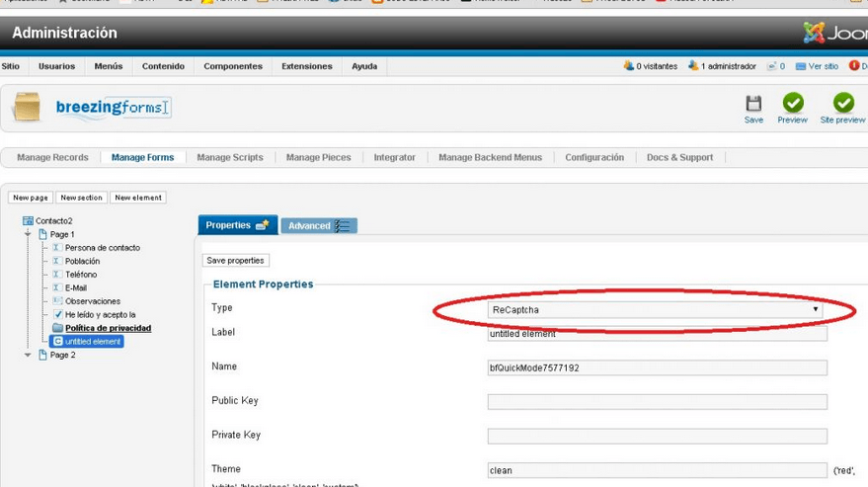Open the Componentes menu

pos(233,66)
